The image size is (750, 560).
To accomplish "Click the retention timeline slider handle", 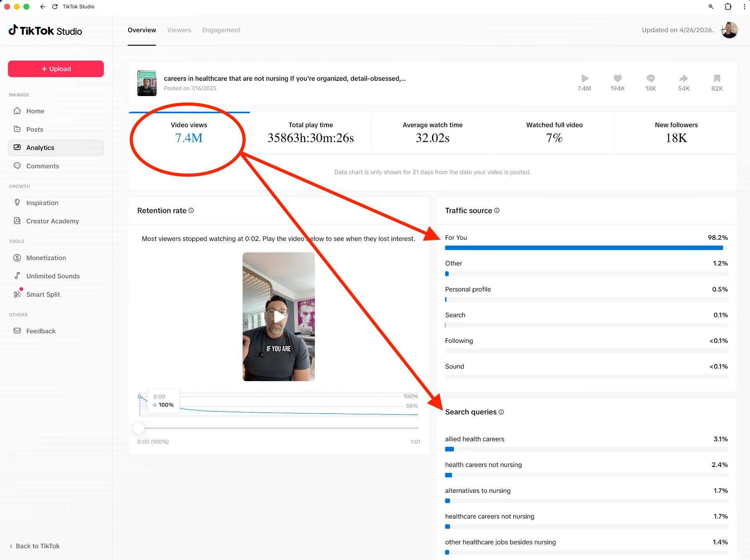I will tap(139, 428).
